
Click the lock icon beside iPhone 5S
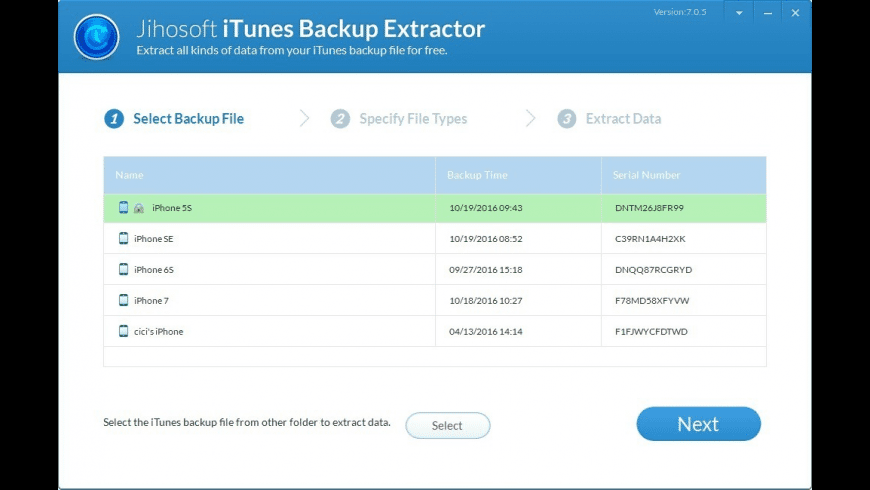coord(139,209)
